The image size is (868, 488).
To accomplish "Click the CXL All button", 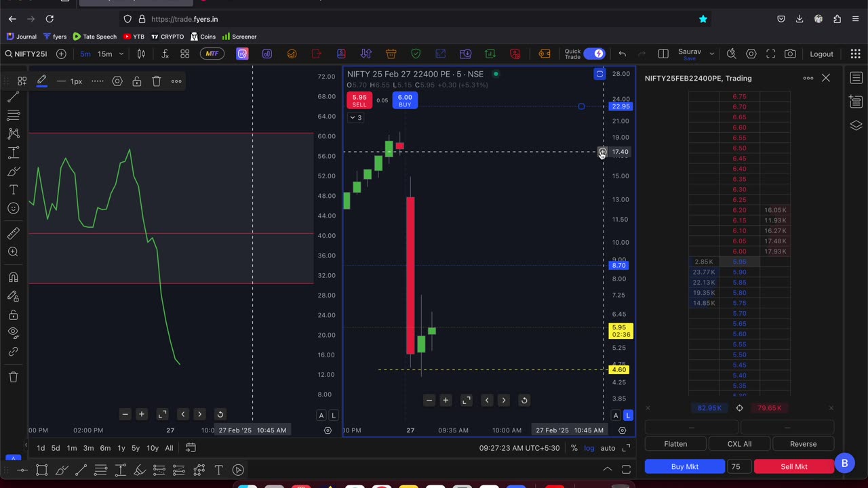I will click(739, 444).
